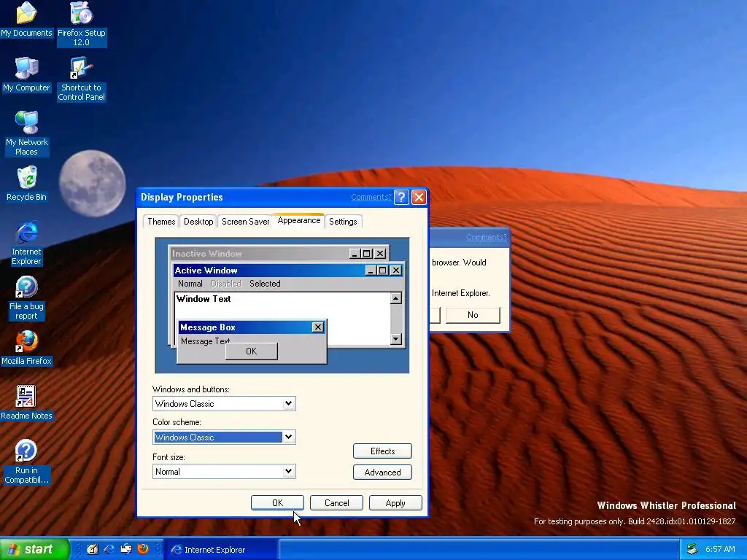The width and height of the screenshot is (747, 560).
Task: Click the system tray icon beside the clock
Action: pos(692,549)
